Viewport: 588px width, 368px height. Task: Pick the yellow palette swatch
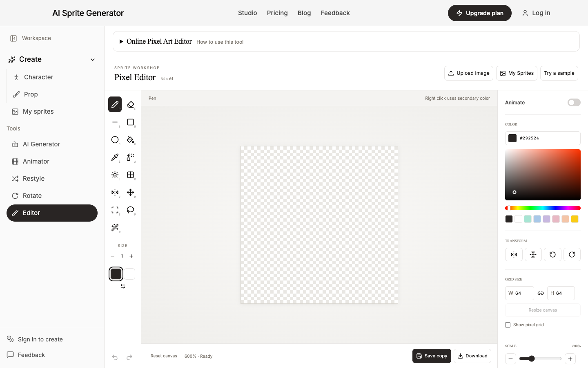(x=575, y=219)
